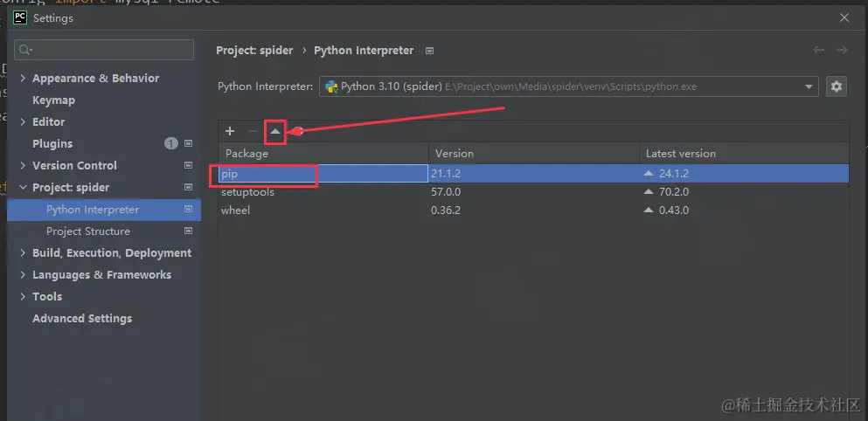Click update arrow next to 0.43.0

tap(649, 210)
